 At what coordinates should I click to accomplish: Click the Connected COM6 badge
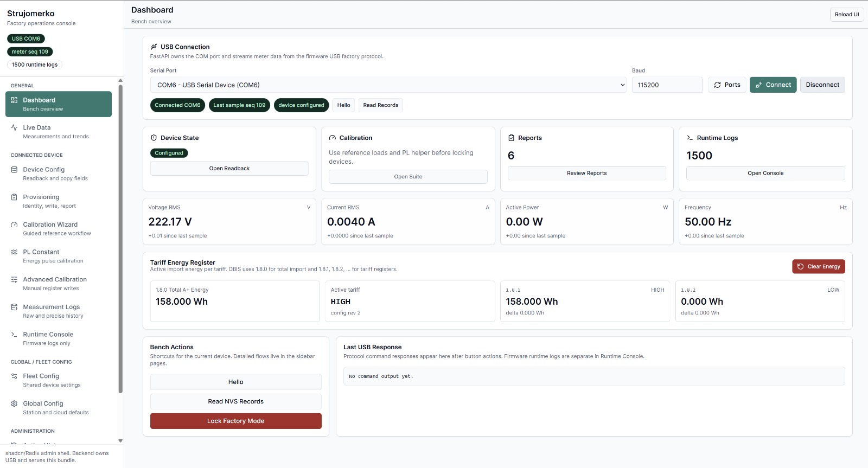point(177,105)
